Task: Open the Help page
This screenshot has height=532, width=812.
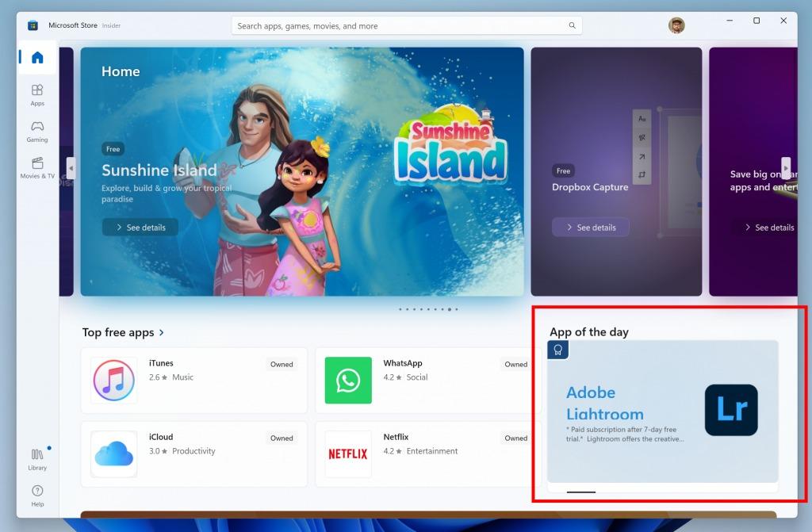Action: pyautogui.click(x=37, y=496)
